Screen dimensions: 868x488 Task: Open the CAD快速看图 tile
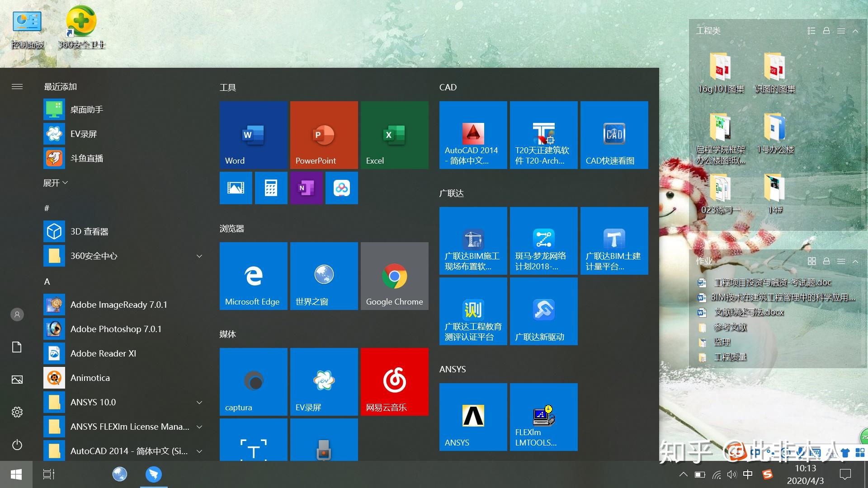(x=614, y=135)
